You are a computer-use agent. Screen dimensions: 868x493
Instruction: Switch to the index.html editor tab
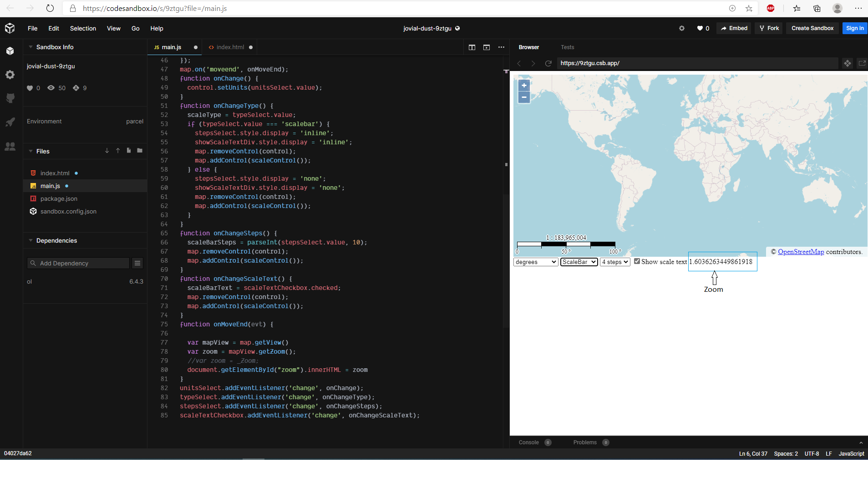pos(230,47)
